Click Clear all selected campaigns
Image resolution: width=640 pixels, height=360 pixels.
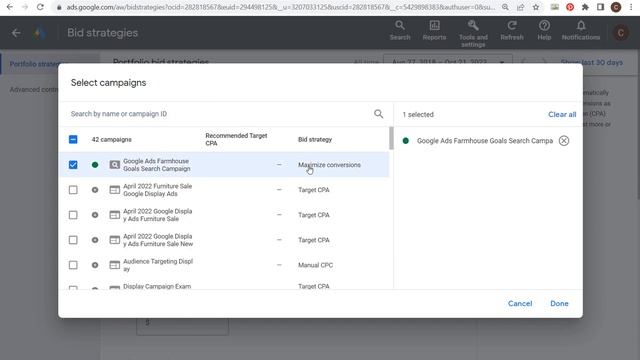pos(562,115)
